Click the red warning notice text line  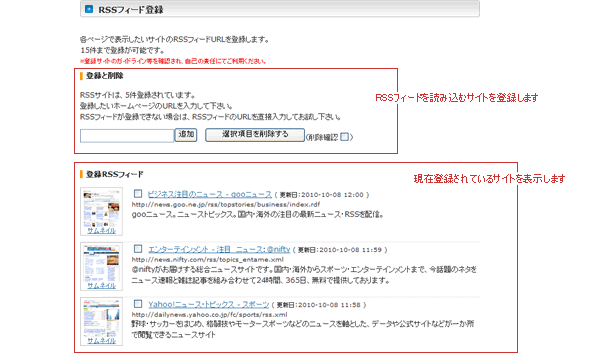click(173, 61)
